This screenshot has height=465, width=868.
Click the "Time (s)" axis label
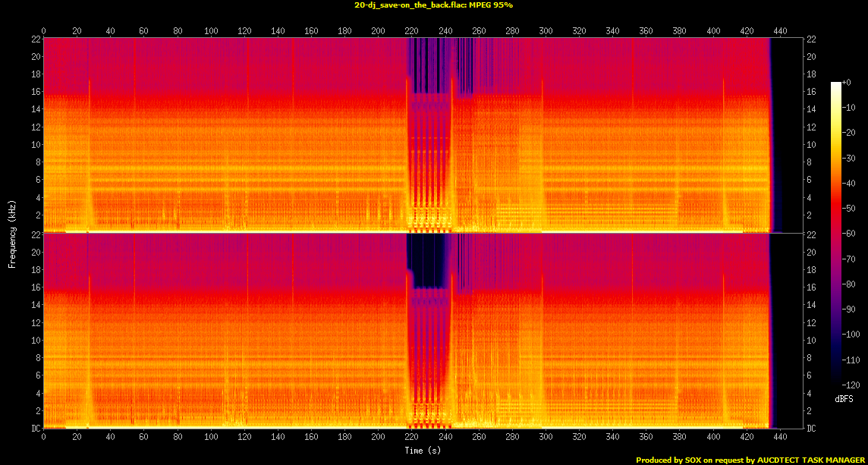423,451
